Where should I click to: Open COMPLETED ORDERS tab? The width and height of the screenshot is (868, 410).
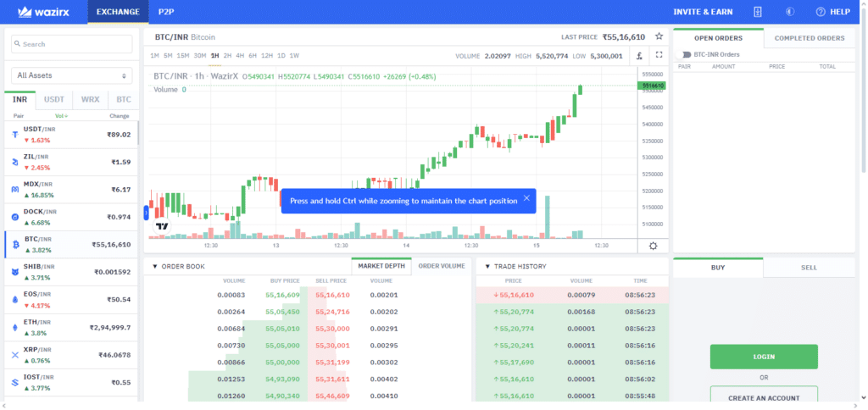coord(810,38)
